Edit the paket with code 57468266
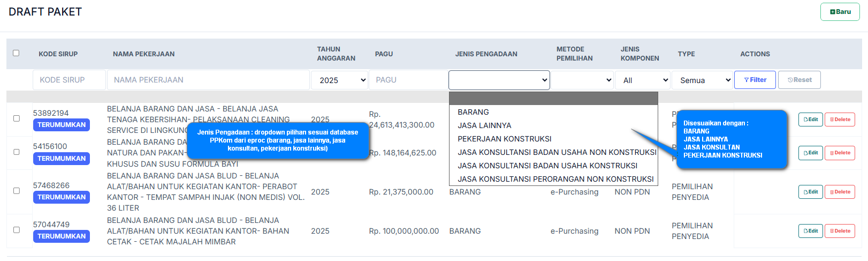Image resolution: width=868 pixels, height=261 pixels. (810, 192)
